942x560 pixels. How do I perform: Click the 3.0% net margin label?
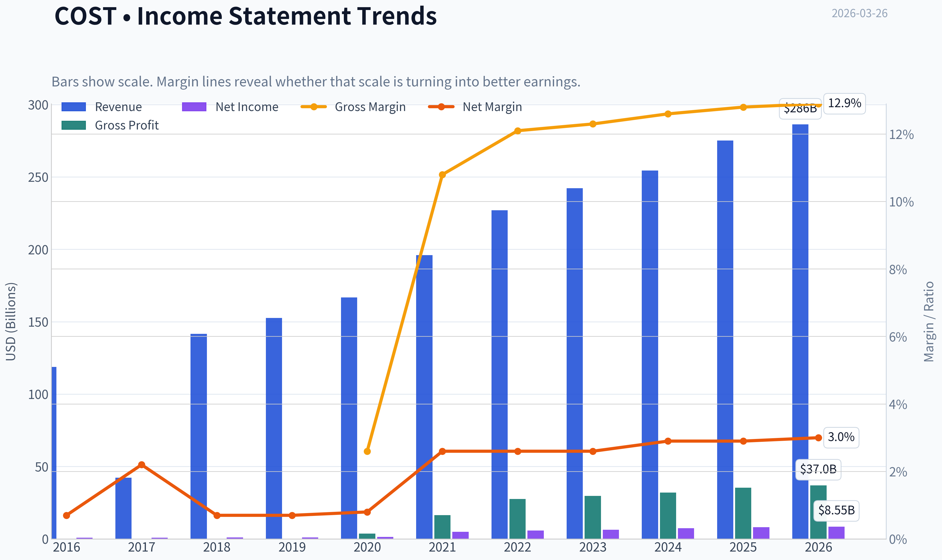pyautogui.click(x=841, y=437)
